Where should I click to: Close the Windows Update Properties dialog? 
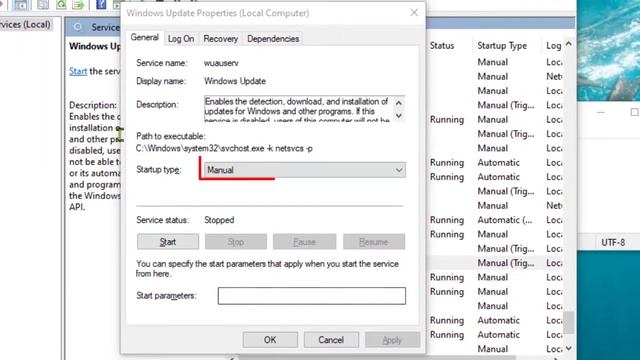pos(414,13)
